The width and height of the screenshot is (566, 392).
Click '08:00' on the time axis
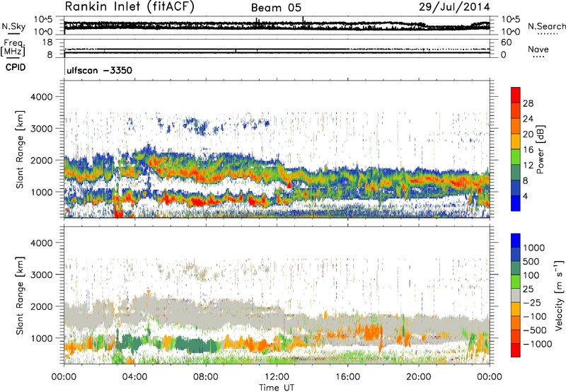(x=205, y=377)
